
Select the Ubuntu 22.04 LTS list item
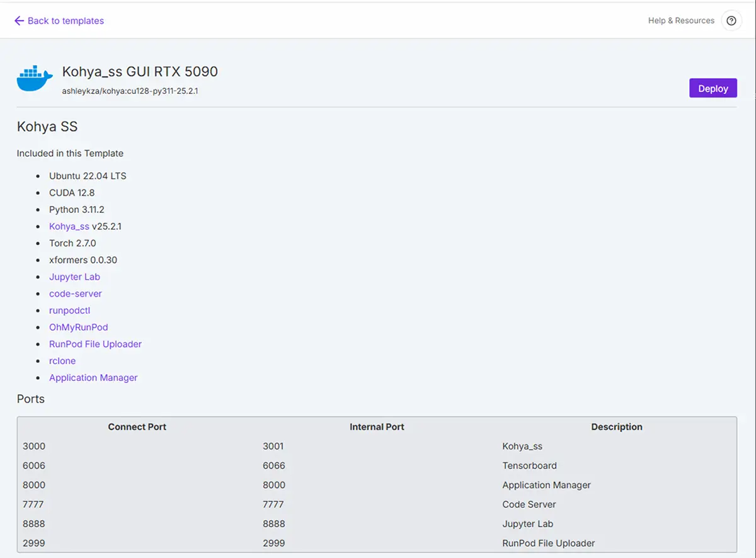pyautogui.click(x=88, y=176)
